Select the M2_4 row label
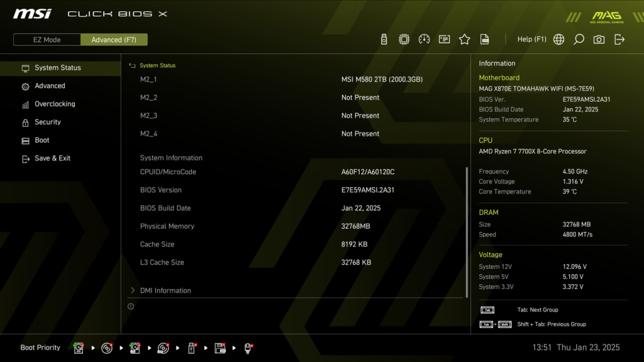644x362 pixels. 148,133
